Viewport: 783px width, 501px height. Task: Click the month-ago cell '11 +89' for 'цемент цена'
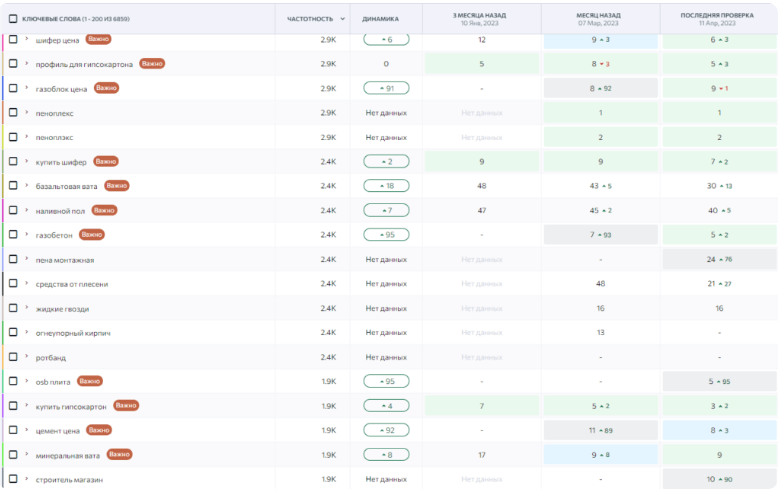(601, 430)
